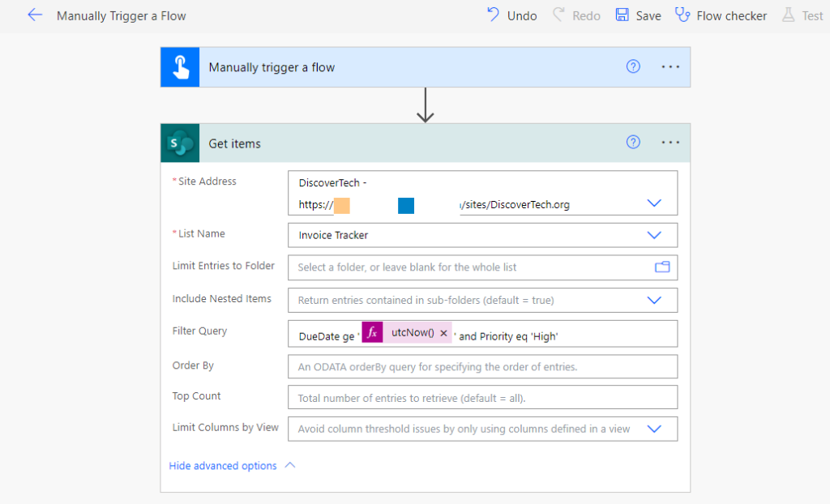Select the Invoice Tracker list name value
830x504 pixels.
(333, 235)
